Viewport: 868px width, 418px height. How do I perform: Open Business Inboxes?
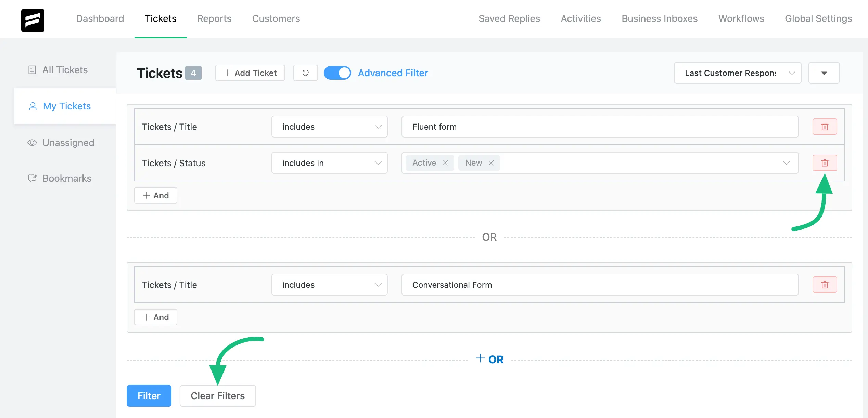tap(660, 18)
